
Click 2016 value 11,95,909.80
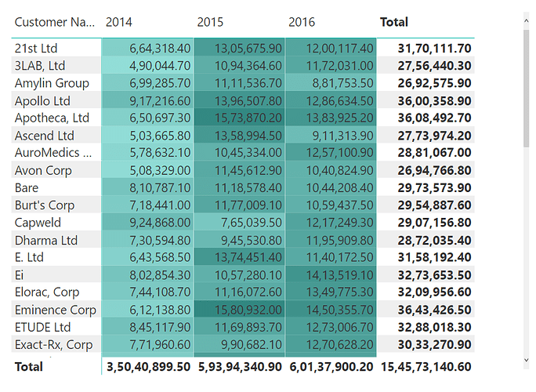pos(339,241)
